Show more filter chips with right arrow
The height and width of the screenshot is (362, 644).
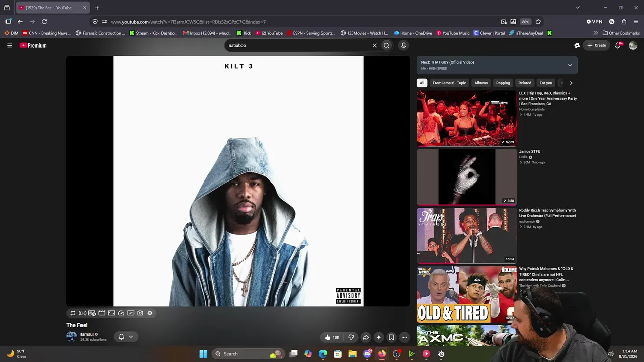click(571, 83)
